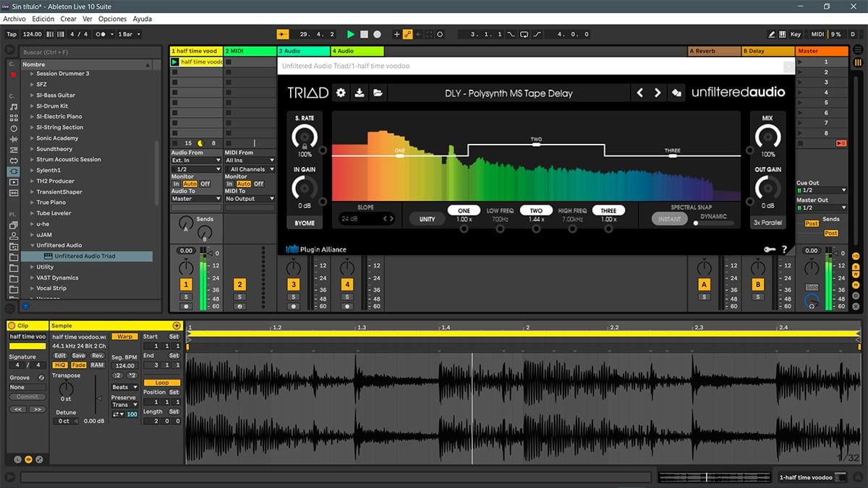868x488 pixels.
Task: Deactivate track 2 with its number button
Action: coord(240,285)
